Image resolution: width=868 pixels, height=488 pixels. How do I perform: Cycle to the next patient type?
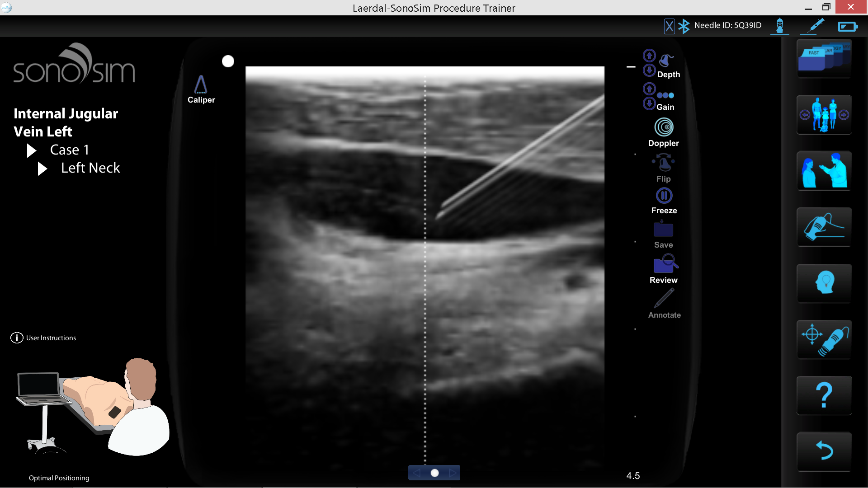pos(844,115)
